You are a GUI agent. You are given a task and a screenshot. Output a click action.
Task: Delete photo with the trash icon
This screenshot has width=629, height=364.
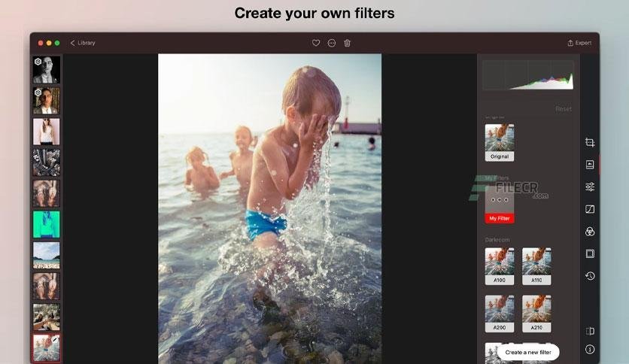coord(347,43)
